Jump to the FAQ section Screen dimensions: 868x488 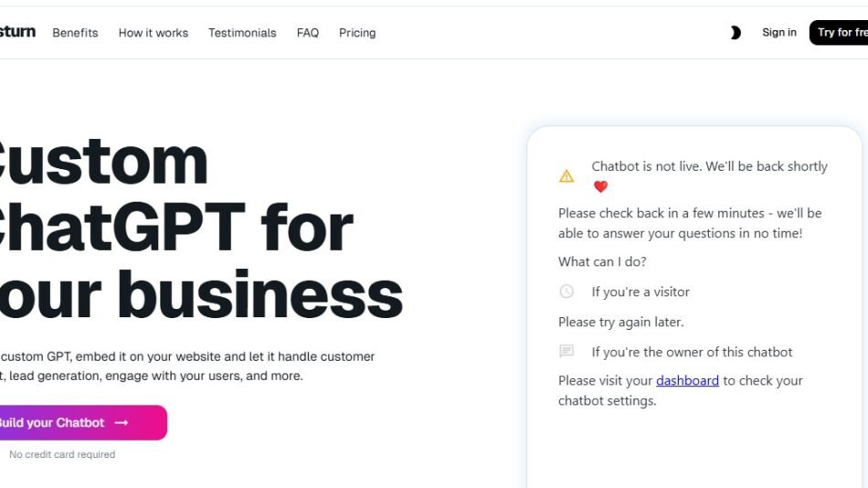pos(308,33)
